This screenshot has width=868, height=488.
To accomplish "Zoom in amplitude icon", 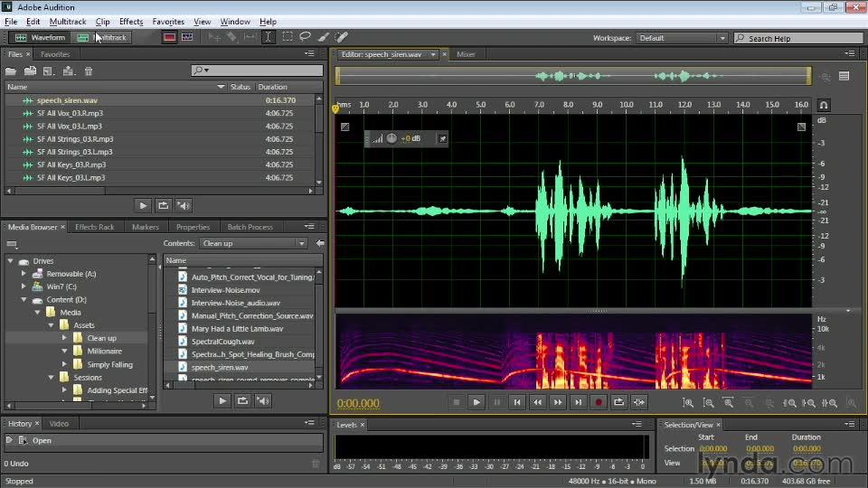I will (688, 403).
